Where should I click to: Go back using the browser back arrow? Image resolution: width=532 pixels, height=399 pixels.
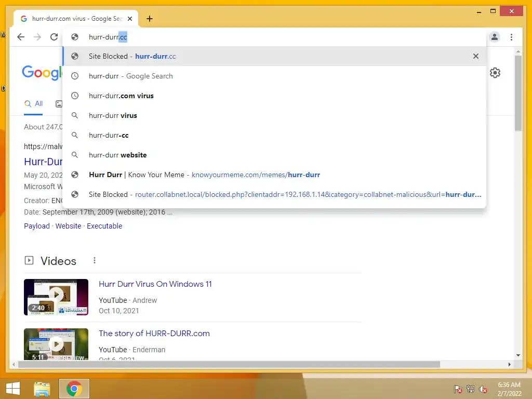21,37
